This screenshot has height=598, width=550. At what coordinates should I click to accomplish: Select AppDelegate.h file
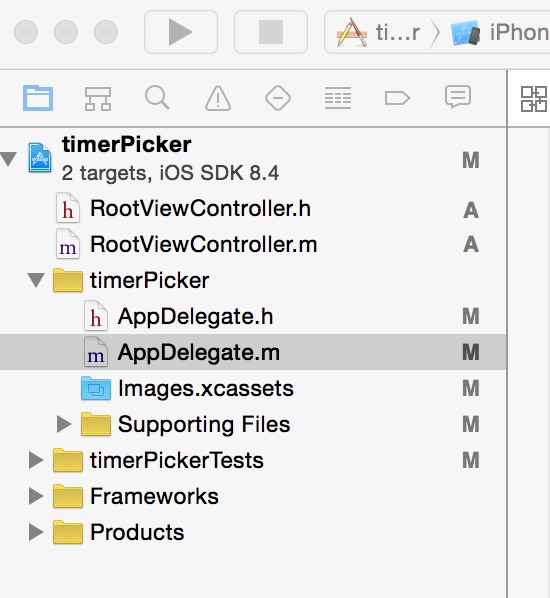pos(253,317)
